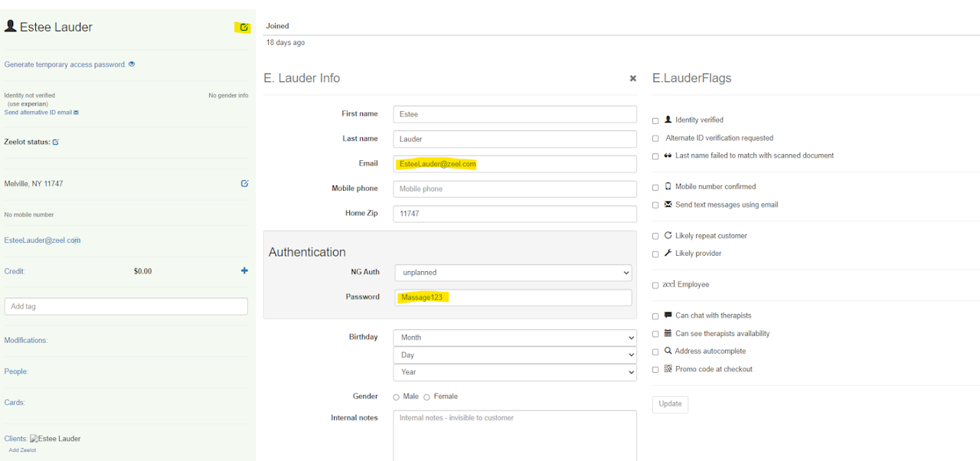Open the birthday Day dropdown
Viewport: 980px width, 461px height.
(x=514, y=355)
